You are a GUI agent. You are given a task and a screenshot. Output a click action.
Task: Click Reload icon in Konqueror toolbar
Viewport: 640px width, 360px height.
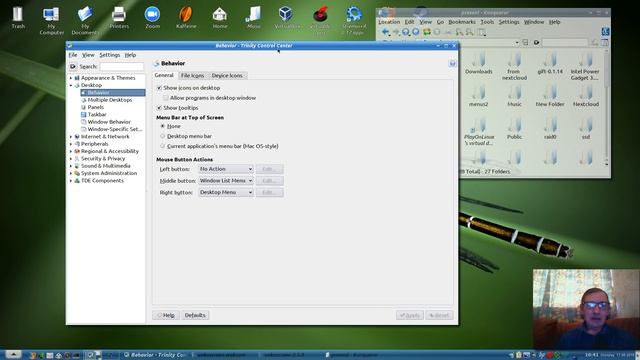pos(427,32)
